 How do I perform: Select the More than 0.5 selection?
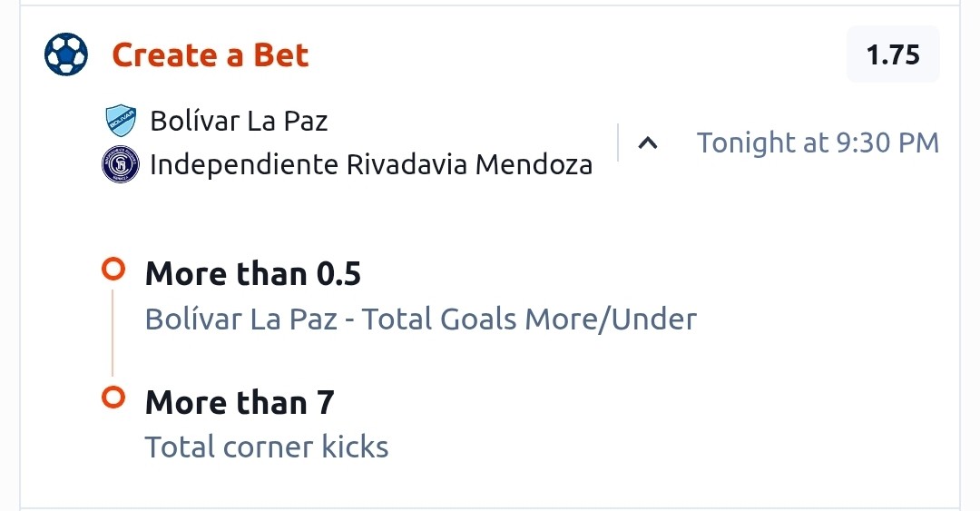click(253, 273)
